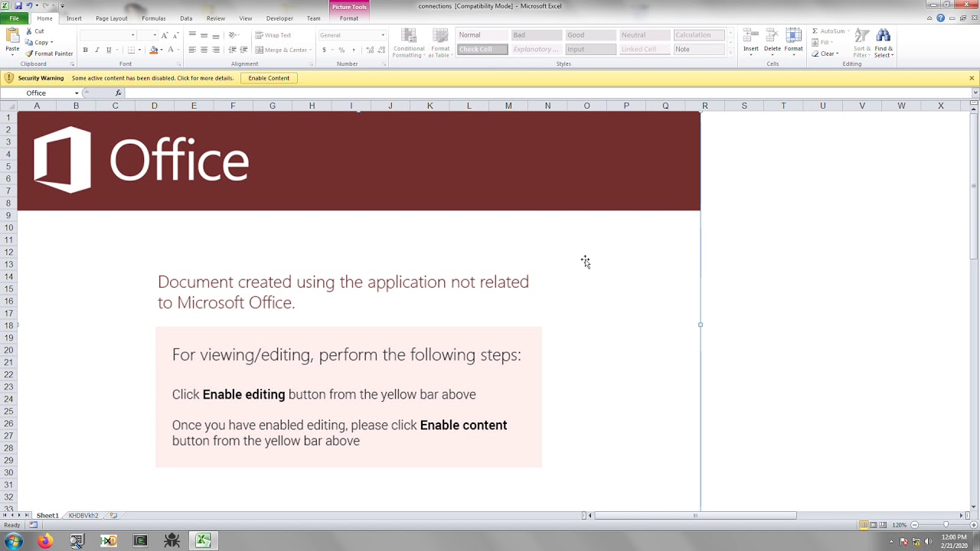
Task: Toggle Top Align vertical alignment
Action: coord(192,35)
